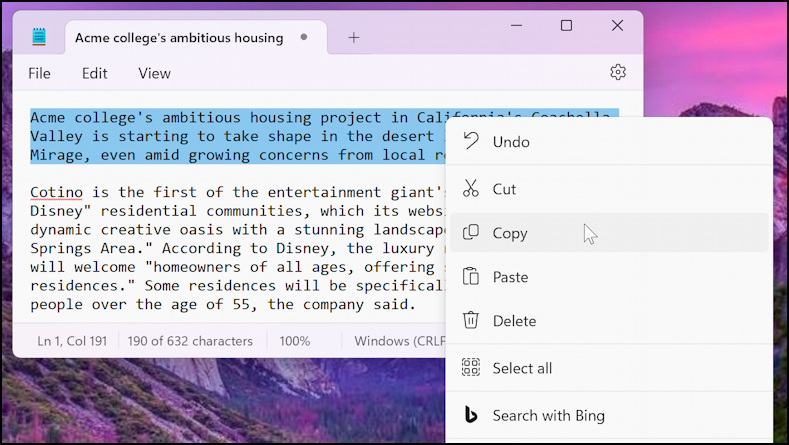
Task: Click the Delete trash can icon
Action: 471,320
